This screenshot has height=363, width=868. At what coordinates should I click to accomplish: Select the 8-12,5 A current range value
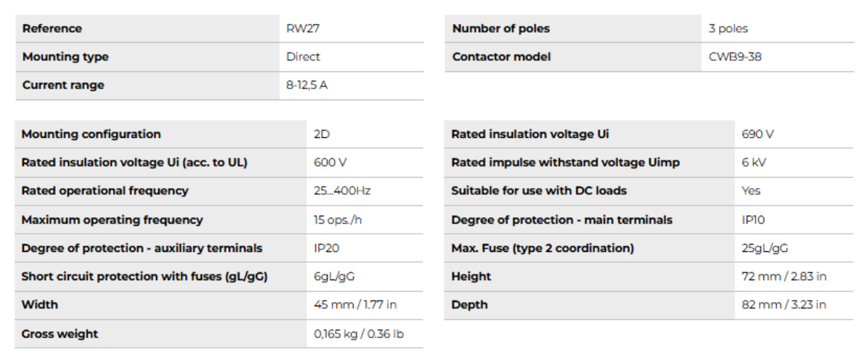pos(307,85)
